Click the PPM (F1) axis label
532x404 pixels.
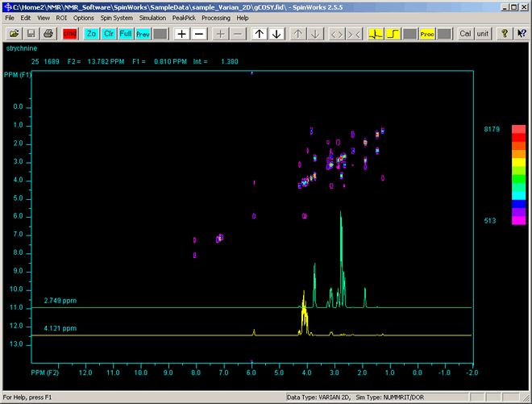pyautogui.click(x=18, y=75)
